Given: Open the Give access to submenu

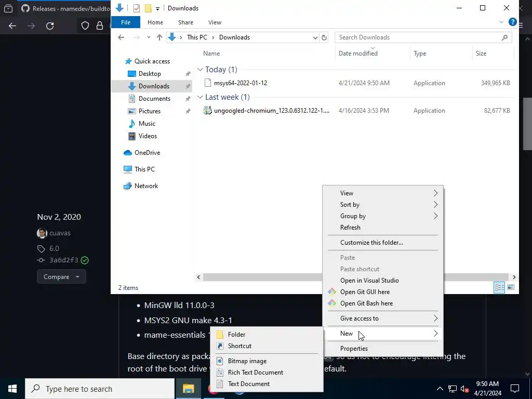Looking at the screenshot, I should 383,318.
